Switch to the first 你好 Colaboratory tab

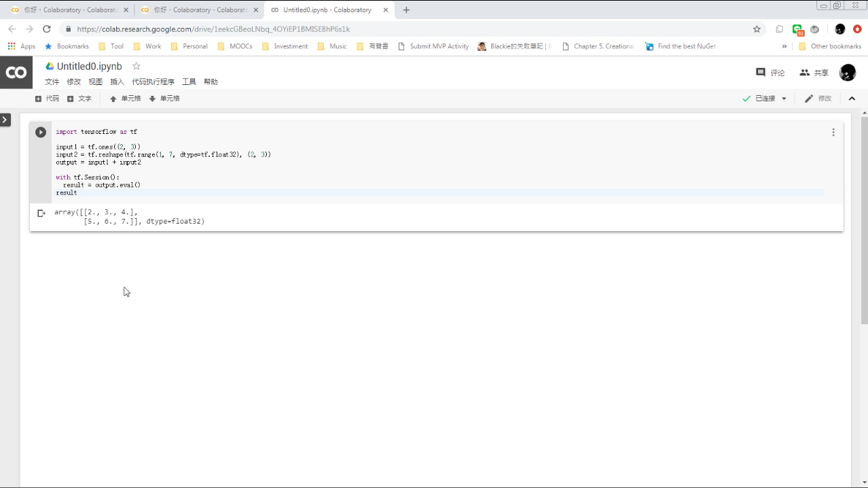68,10
